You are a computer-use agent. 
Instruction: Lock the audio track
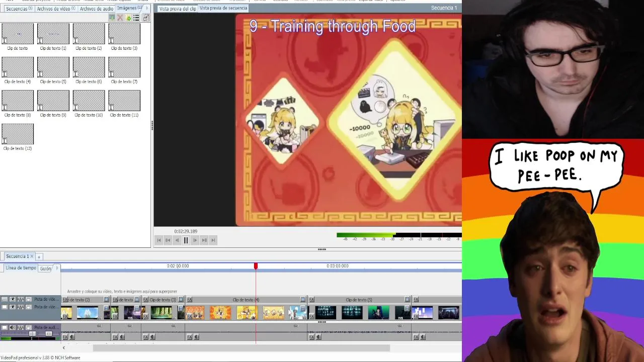tap(29, 327)
